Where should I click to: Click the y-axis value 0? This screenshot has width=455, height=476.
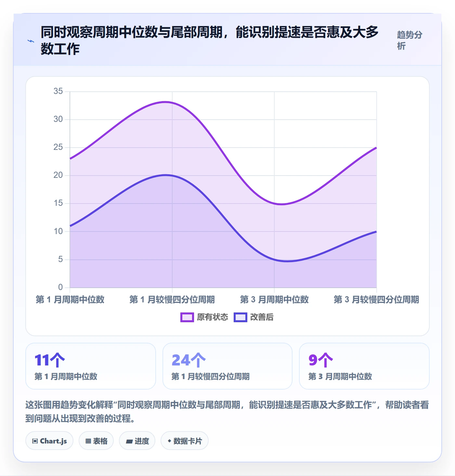click(x=60, y=287)
